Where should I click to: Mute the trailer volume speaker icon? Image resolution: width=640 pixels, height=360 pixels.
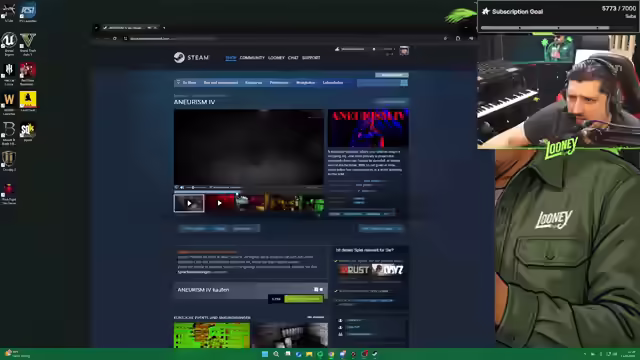pyautogui.click(x=182, y=187)
